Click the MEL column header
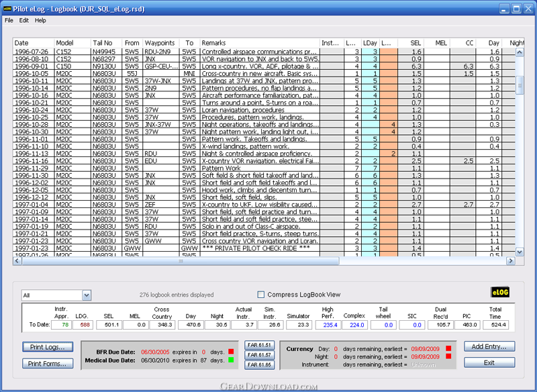 click(x=437, y=43)
